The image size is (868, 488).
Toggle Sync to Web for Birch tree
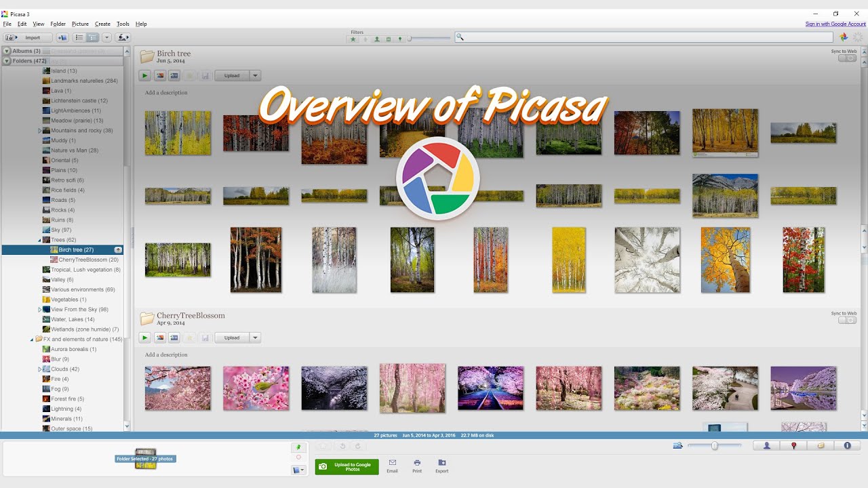(847, 58)
